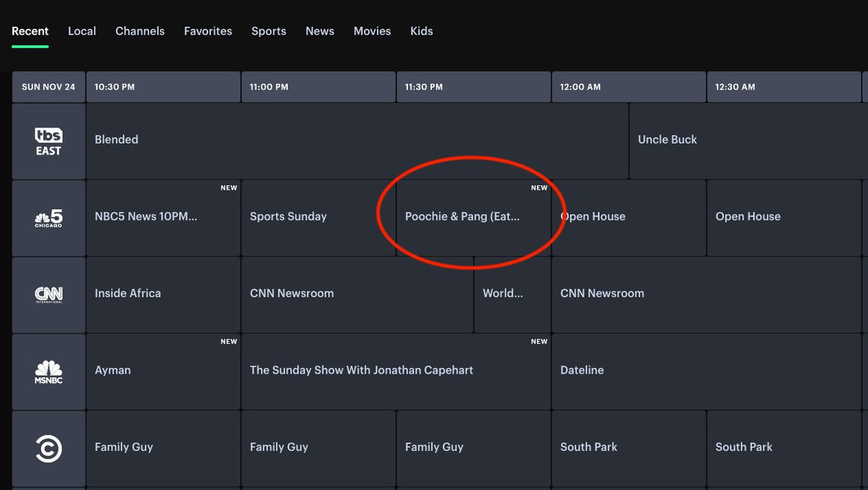The width and height of the screenshot is (868, 490).
Task: Open the 11:00 PM CNN Newsroom listing
Action: click(x=357, y=295)
